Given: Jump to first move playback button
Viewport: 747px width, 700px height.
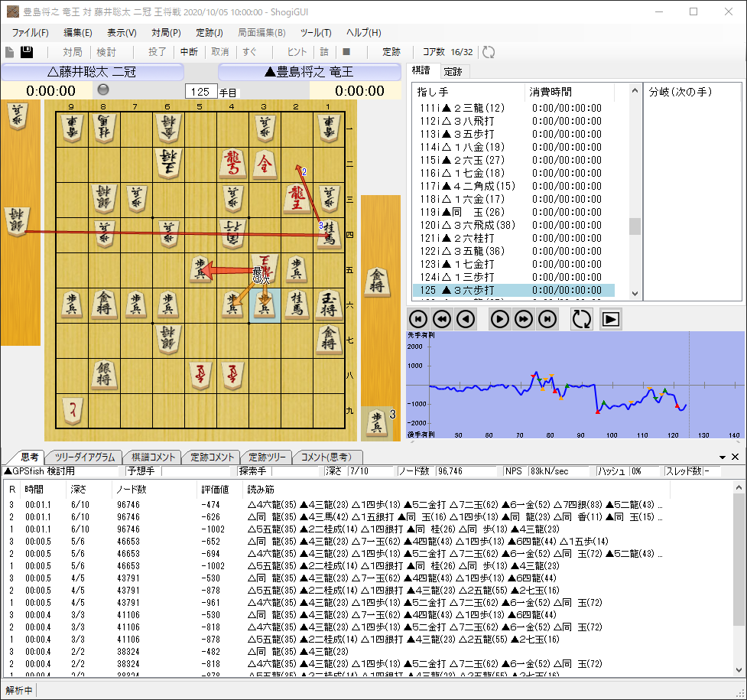Looking at the screenshot, I should point(418,319).
